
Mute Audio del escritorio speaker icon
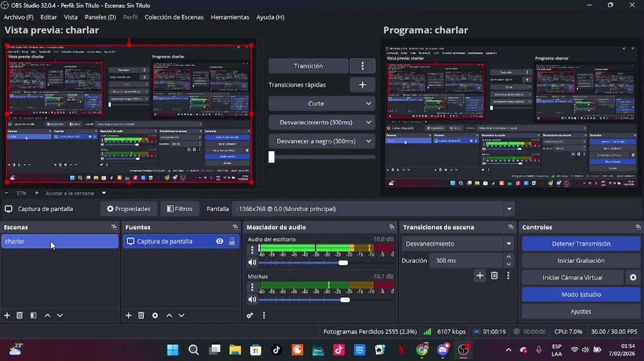252,262
